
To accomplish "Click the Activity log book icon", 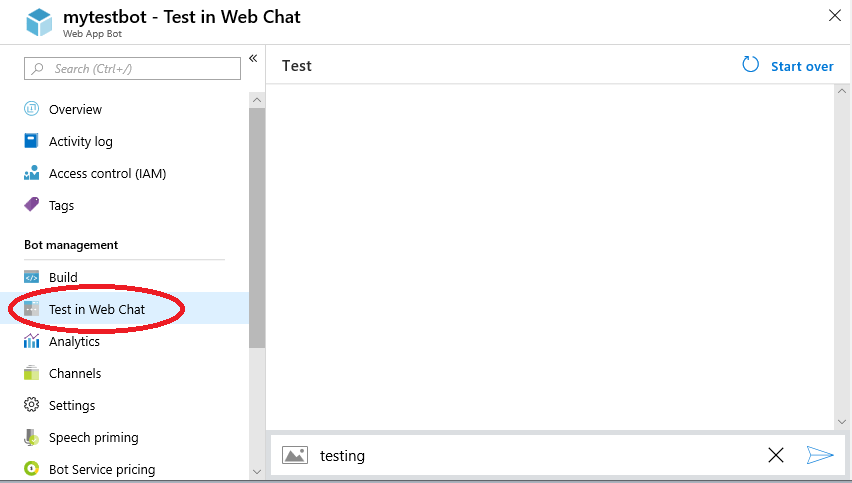I will [31, 141].
